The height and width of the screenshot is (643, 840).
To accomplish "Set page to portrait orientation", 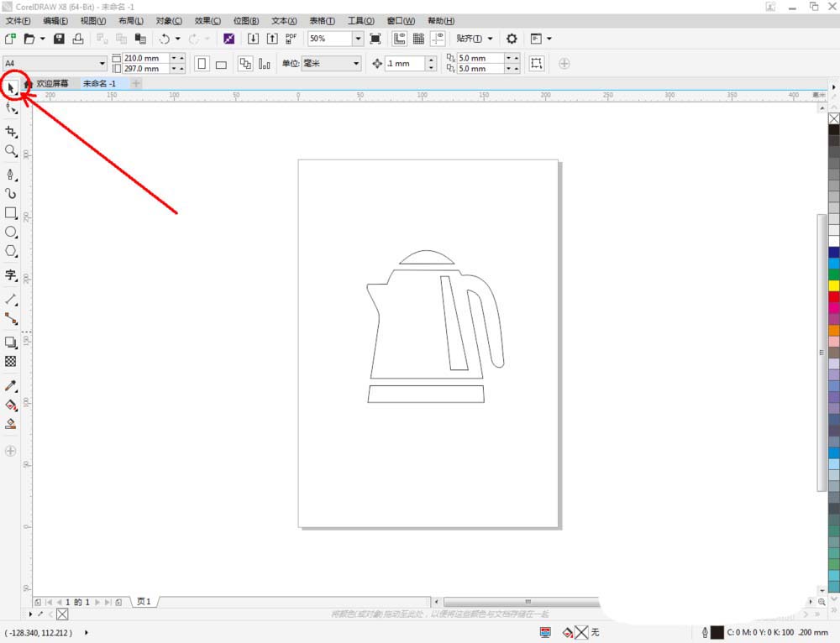I will click(202, 64).
